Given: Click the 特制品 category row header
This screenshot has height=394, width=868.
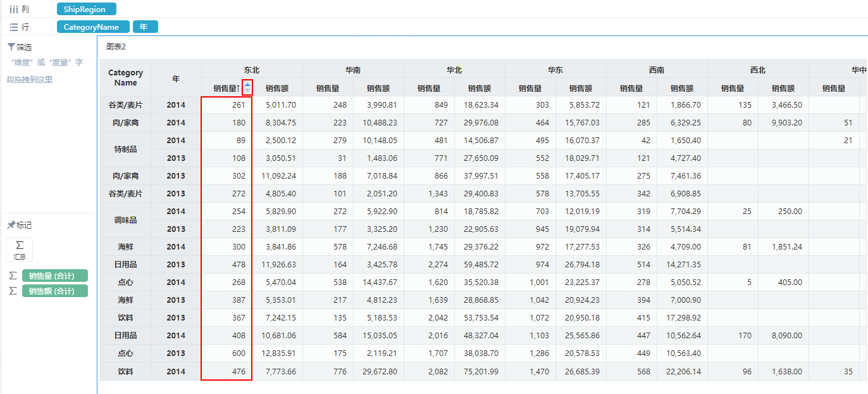Looking at the screenshot, I should [x=126, y=149].
